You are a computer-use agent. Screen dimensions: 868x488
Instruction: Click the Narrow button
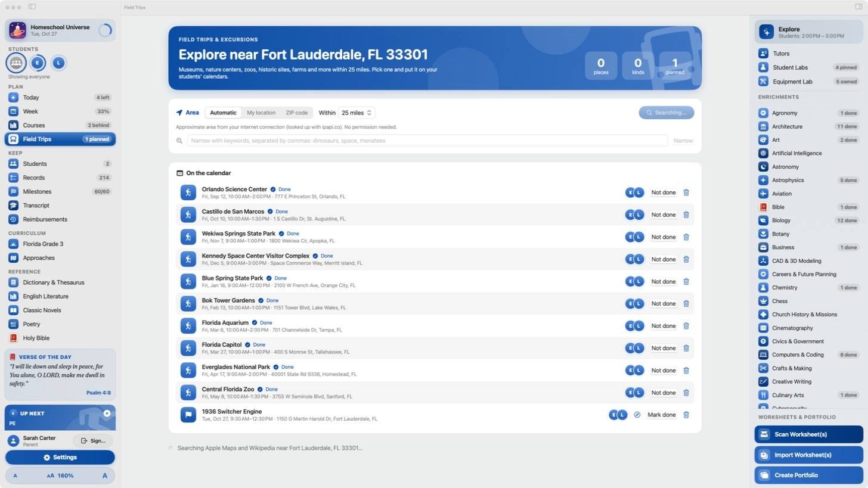click(x=683, y=141)
